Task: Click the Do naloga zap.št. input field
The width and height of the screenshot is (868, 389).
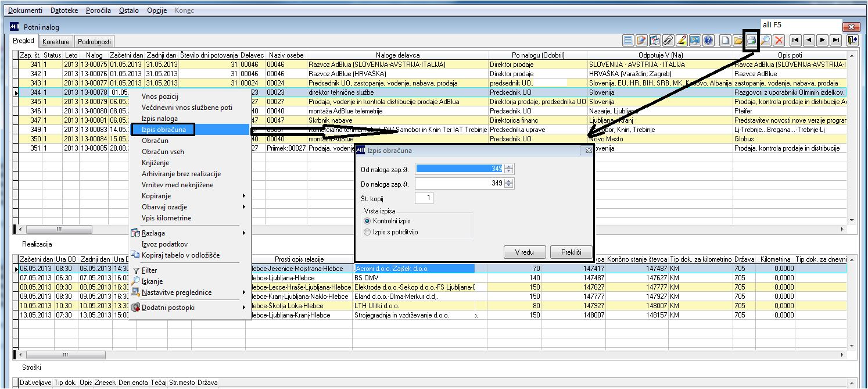Action: (x=460, y=183)
